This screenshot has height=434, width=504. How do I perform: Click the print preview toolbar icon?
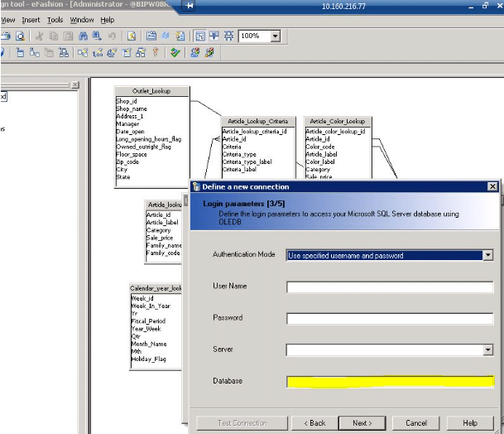coord(18,36)
